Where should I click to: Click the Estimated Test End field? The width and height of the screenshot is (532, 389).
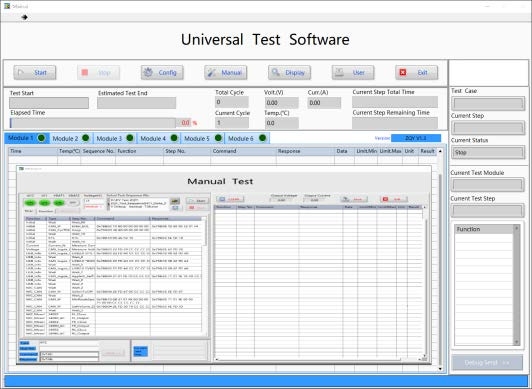(x=136, y=103)
